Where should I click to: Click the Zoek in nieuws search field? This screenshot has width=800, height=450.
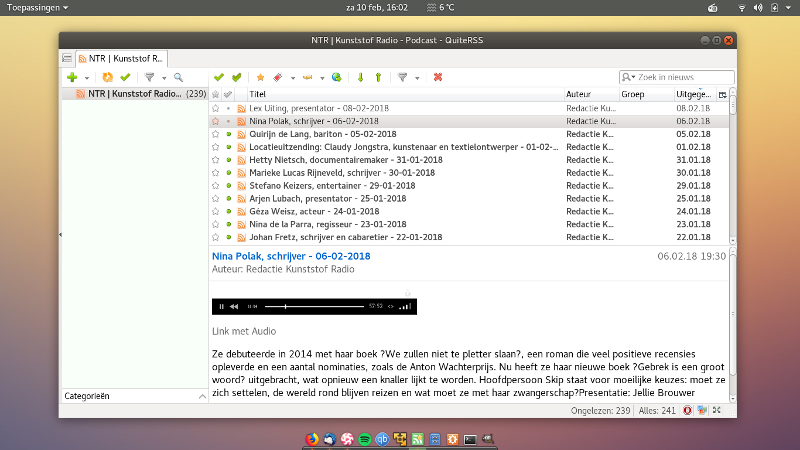coord(677,77)
